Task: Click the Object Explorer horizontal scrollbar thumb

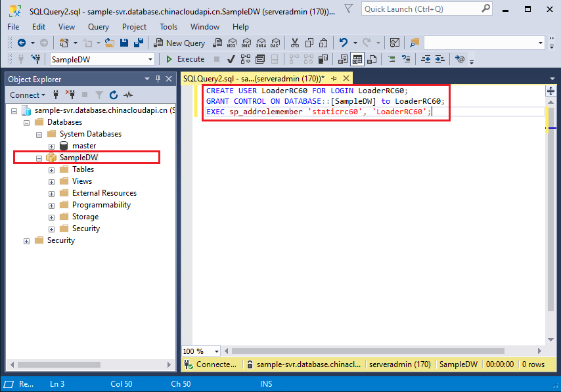Action: click(x=59, y=364)
